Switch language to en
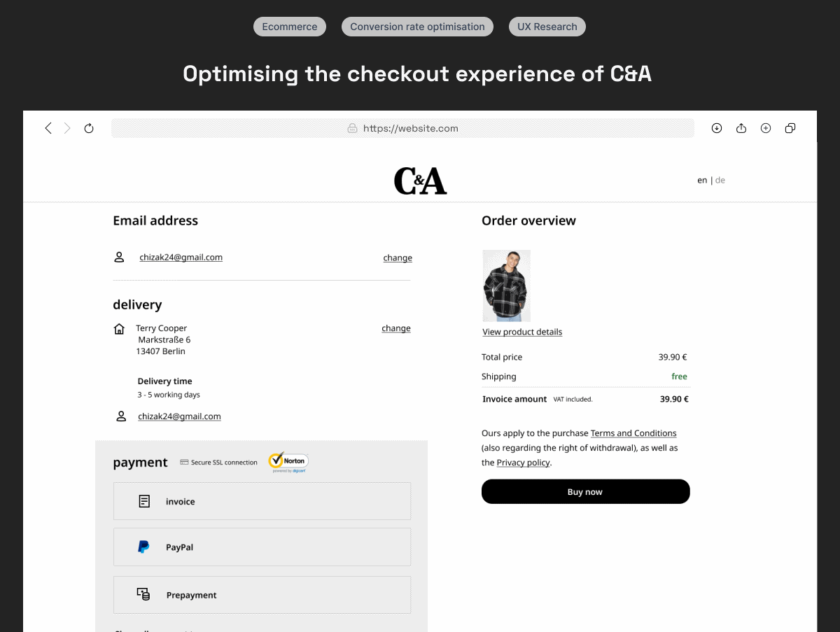Image resolution: width=840 pixels, height=632 pixels. click(x=702, y=180)
